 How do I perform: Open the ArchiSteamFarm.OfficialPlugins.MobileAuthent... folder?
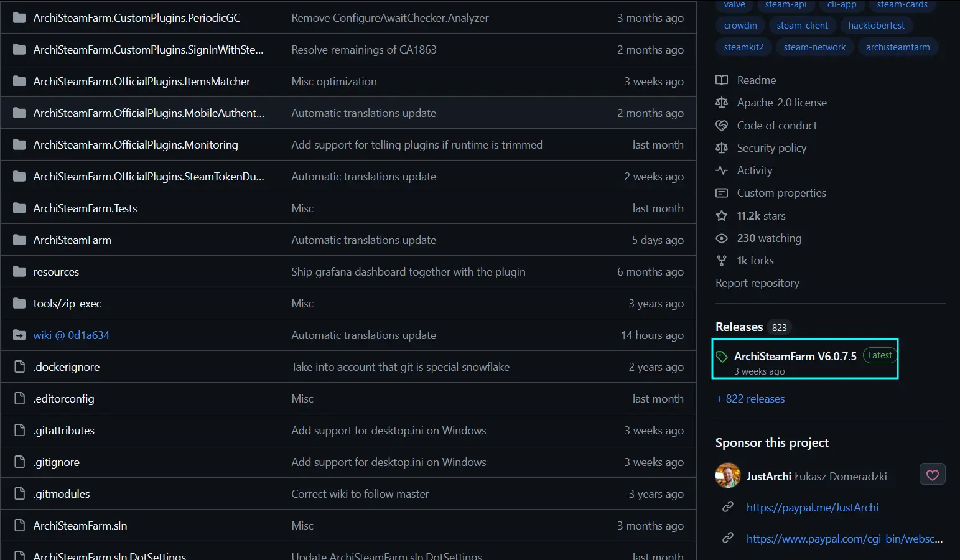click(x=149, y=113)
